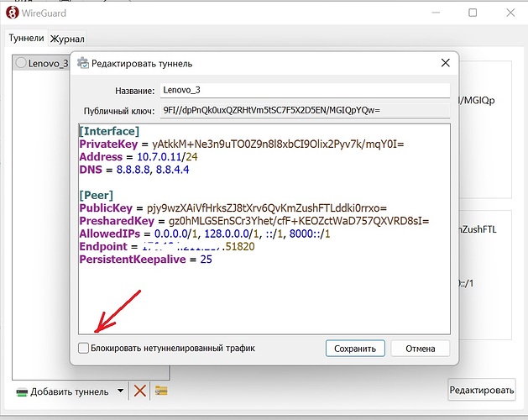Click the PresharedKey line
Viewport: 528px width, 420px height.
tap(254, 221)
